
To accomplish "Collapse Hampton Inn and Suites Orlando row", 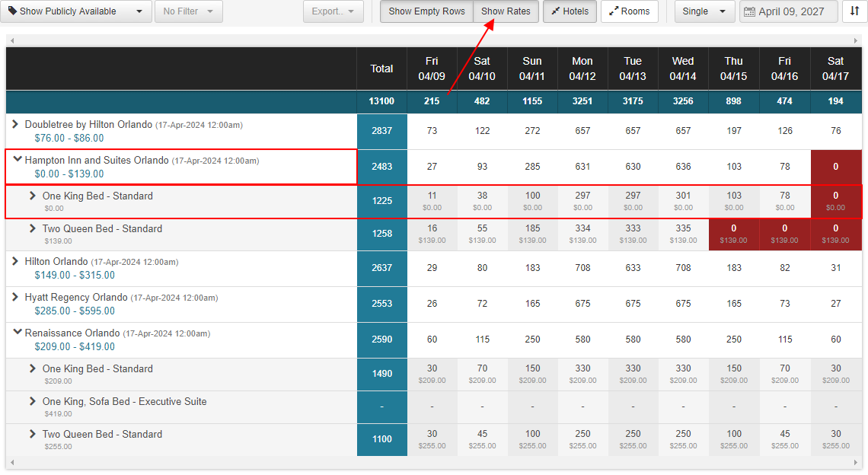I will 18,159.
